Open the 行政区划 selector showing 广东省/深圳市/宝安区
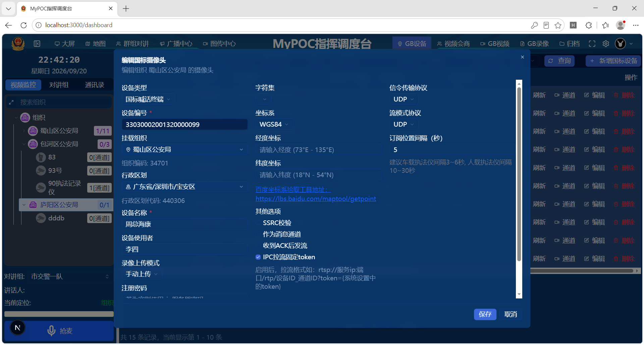Image resolution: width=644 pixels, height=345 pixels. coord(184,187)
